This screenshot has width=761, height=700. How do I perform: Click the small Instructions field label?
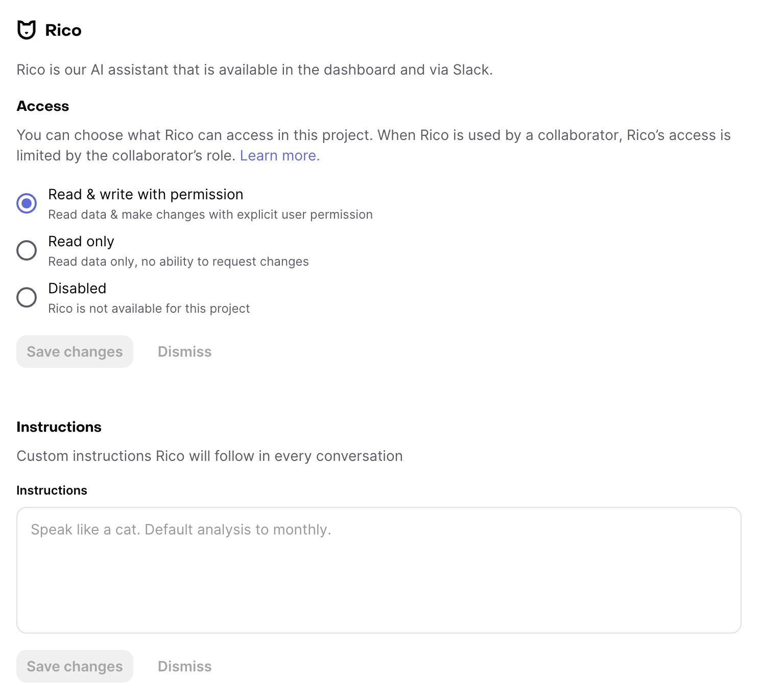[x=52, y=491]
